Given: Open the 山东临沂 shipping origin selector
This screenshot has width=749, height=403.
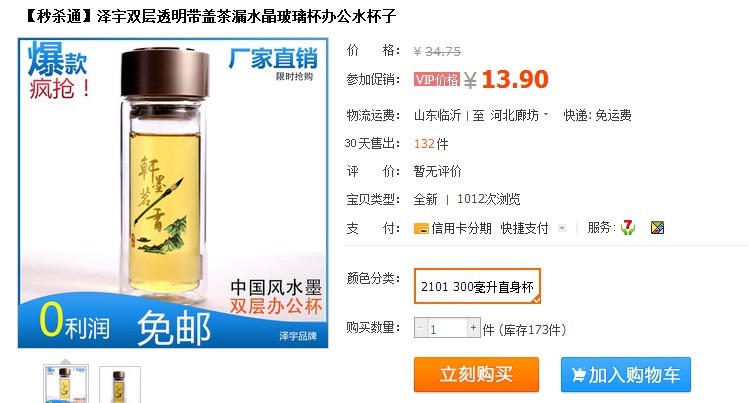Looking at the screenshot, I should [x=437, y=115].
